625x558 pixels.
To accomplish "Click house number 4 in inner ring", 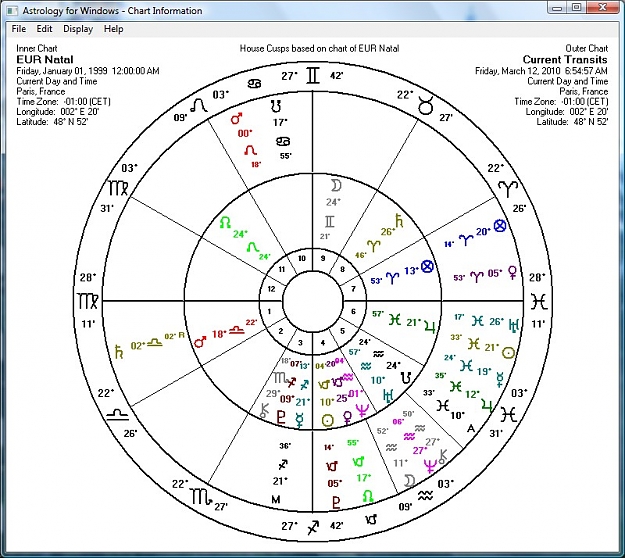I will tap(323, 343).
